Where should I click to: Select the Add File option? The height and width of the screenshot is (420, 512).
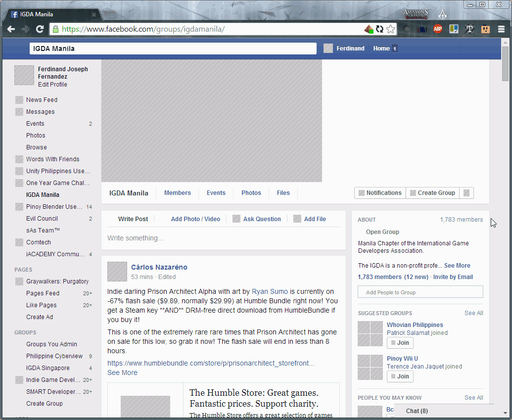310,219
